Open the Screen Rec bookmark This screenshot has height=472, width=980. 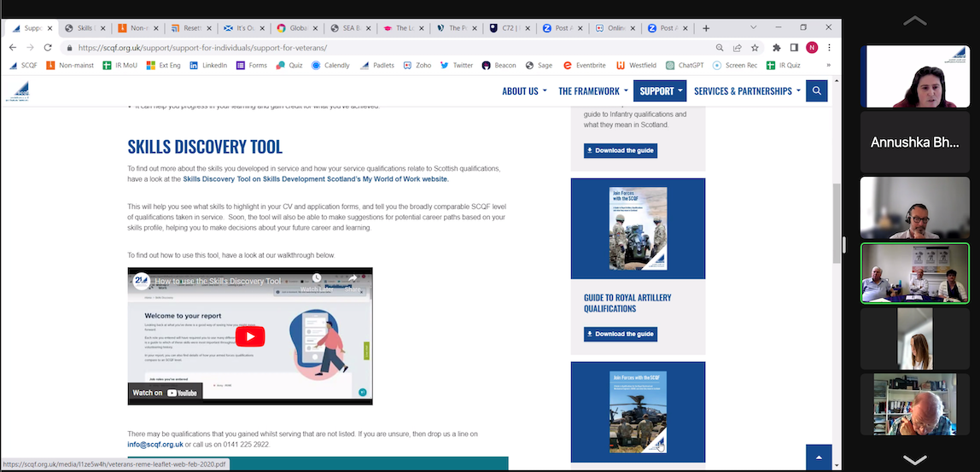tap(735, 65)
